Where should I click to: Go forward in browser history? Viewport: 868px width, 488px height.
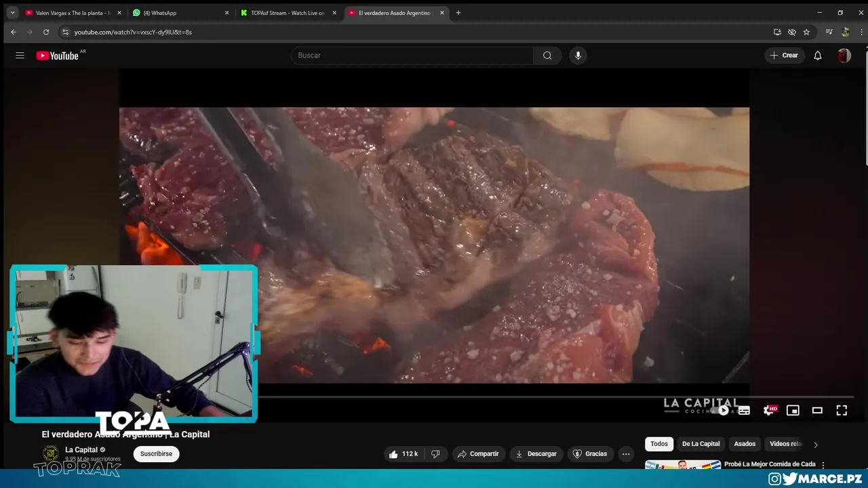[x=30, y=32]
